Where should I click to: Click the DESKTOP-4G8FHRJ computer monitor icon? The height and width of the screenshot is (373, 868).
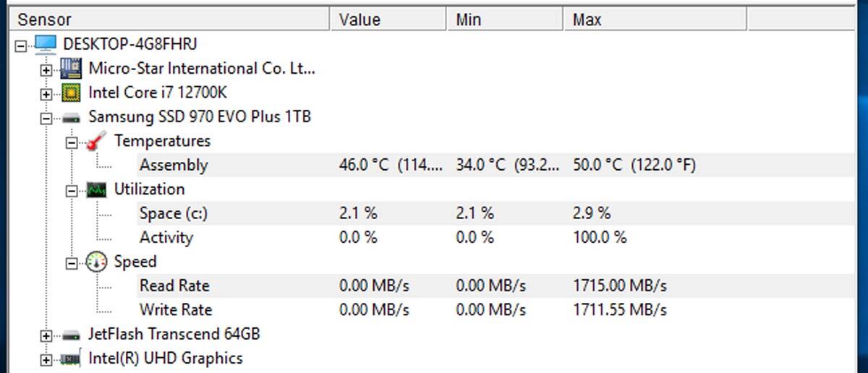coord(46,45)
